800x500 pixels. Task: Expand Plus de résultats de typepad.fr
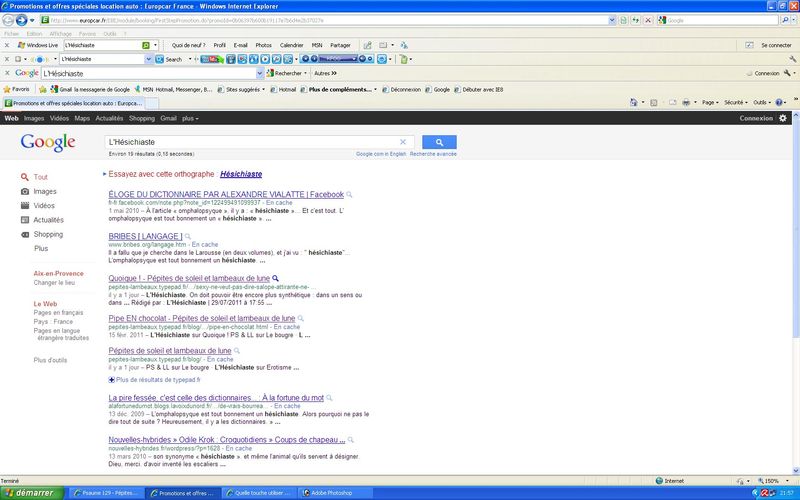point(155,380)
